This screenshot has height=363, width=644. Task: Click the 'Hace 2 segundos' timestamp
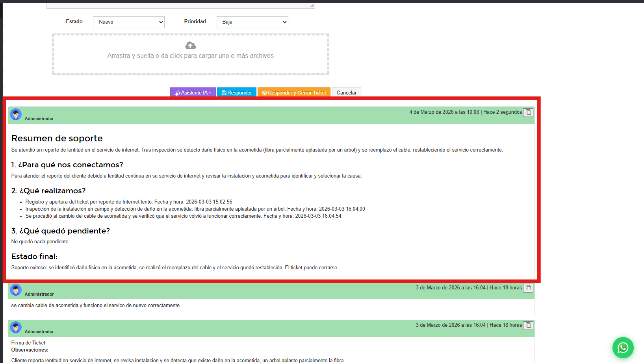[503, 112]
